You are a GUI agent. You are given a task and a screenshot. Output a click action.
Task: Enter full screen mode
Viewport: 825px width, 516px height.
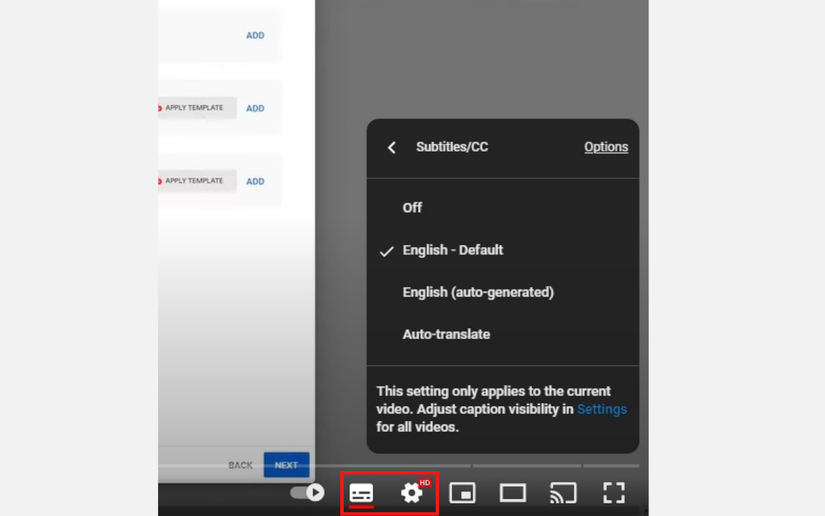613,493
